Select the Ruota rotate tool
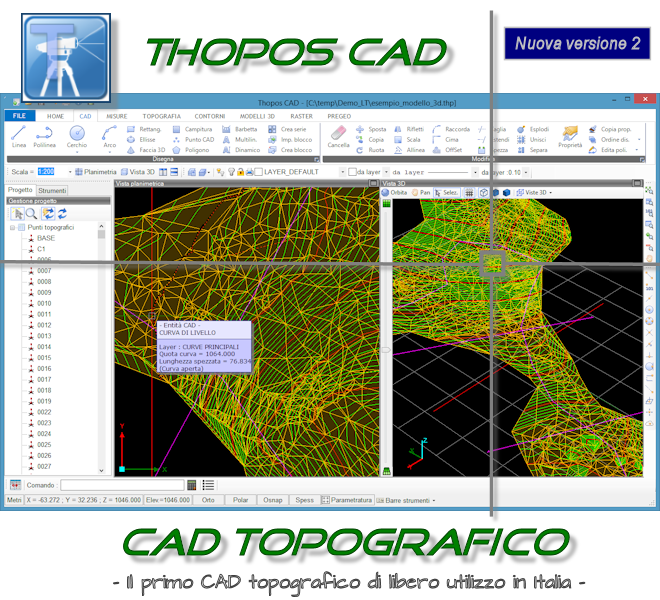The width and height of the screenshot is (660, 600). click(370, 150)
